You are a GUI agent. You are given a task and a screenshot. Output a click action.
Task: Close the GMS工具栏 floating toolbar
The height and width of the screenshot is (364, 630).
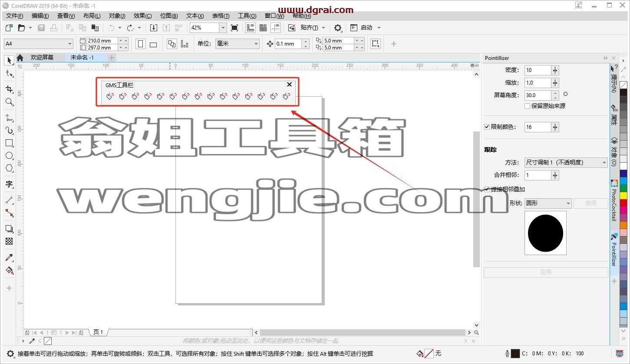289,85
